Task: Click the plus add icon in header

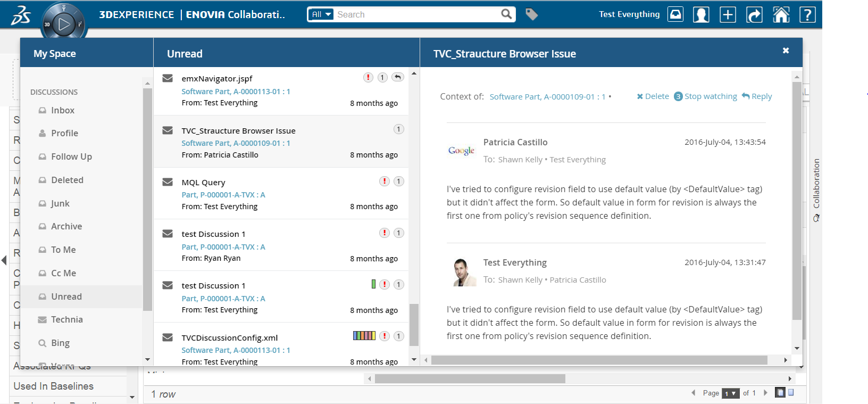Action: (728, 14)
